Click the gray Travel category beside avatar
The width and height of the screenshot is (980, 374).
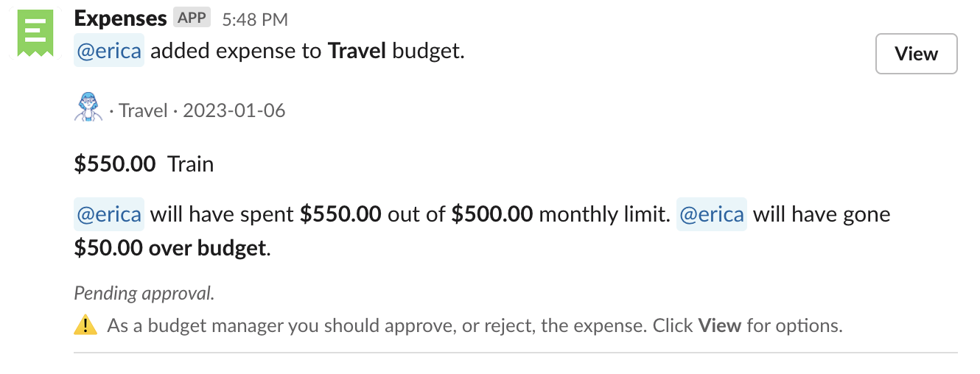[144, 110]
